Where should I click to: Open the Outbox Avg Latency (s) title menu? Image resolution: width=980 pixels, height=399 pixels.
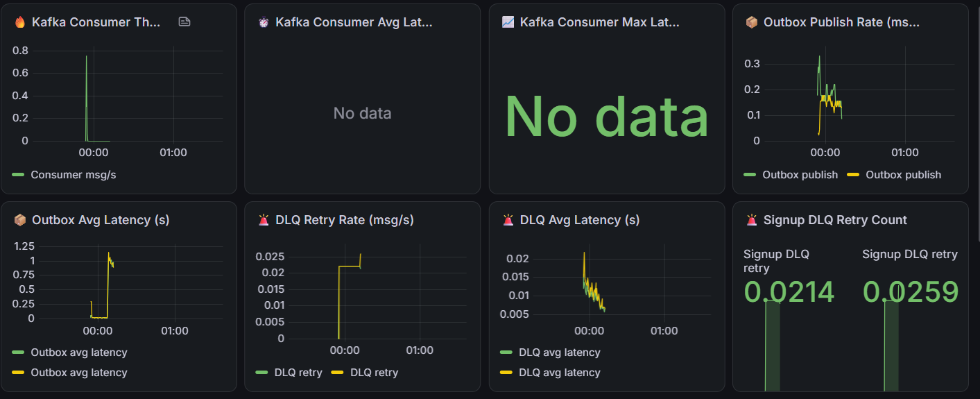tap(101, 220)
